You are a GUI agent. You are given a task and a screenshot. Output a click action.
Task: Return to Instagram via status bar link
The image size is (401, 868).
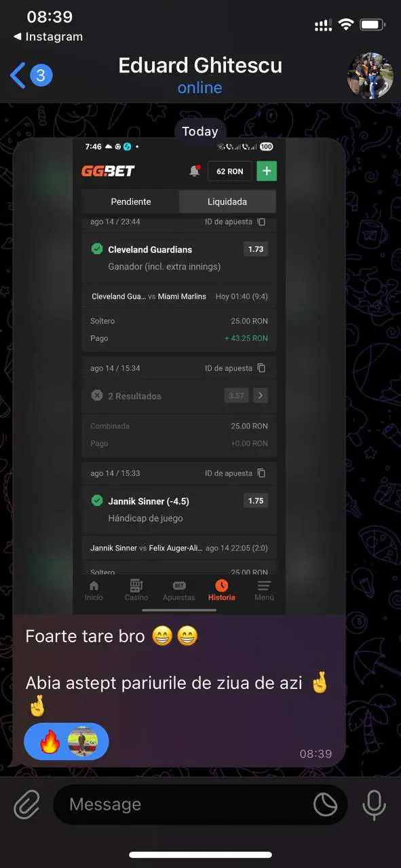[47, 37]
